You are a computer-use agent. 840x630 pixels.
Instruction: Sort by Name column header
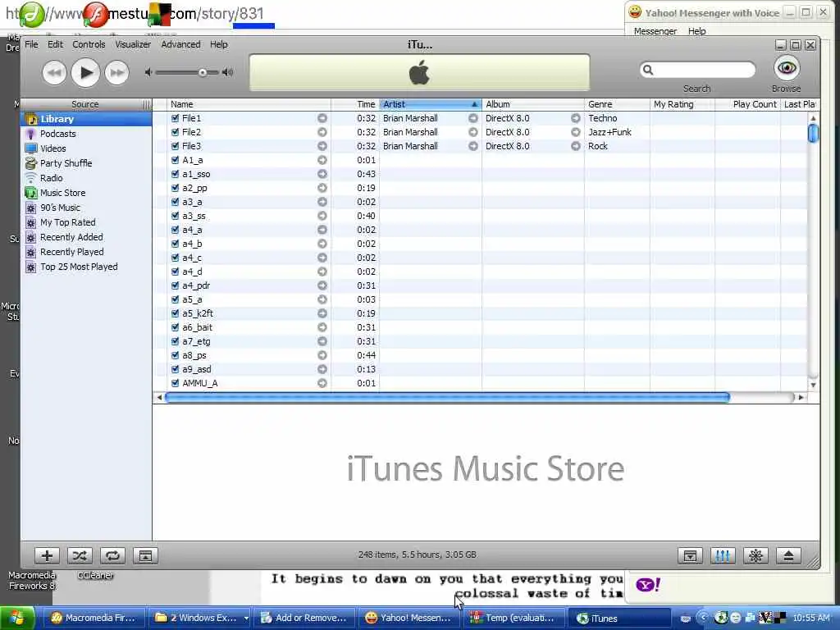pyautogui.click(x=249, y=104)
